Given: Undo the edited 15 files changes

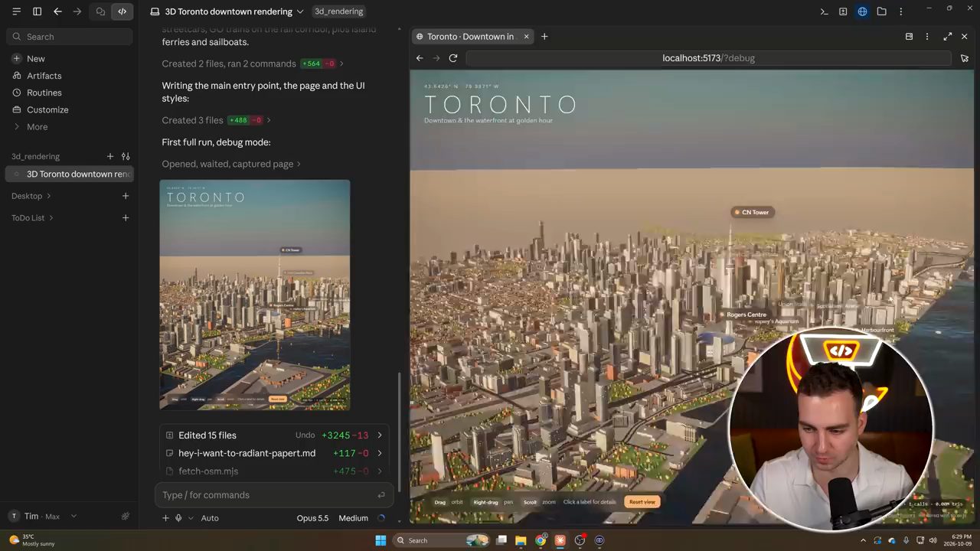Looking at the screenshot, I should point(305,435).
